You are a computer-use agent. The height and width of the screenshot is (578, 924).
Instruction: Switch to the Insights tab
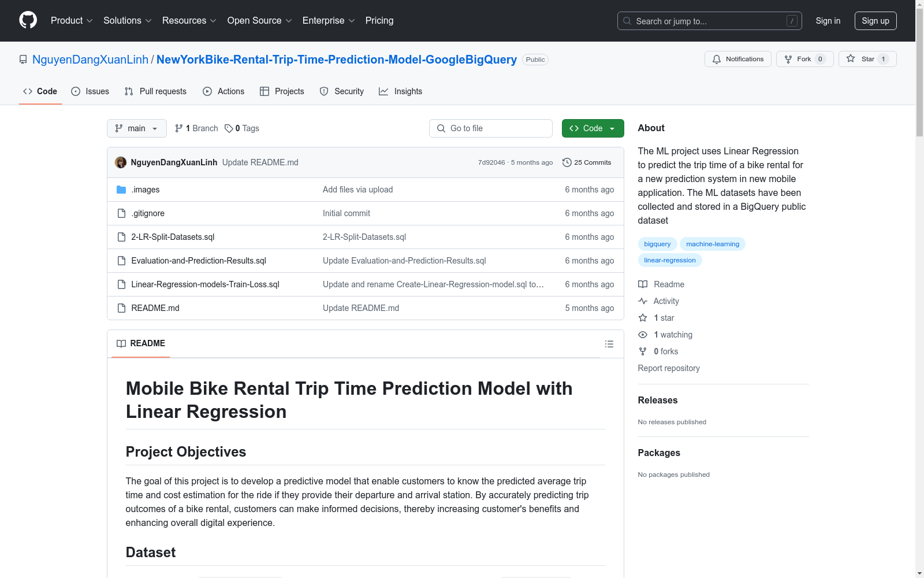point(401,91)
